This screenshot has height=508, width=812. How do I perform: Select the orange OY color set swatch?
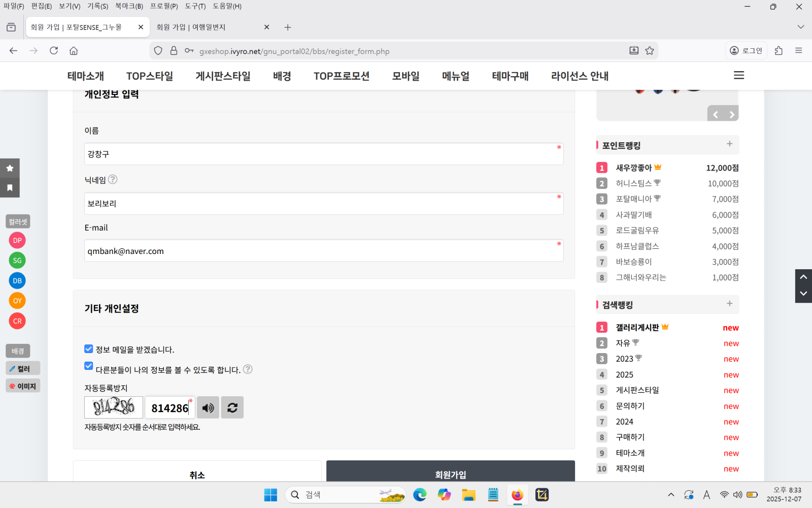(x=17, y=301)
